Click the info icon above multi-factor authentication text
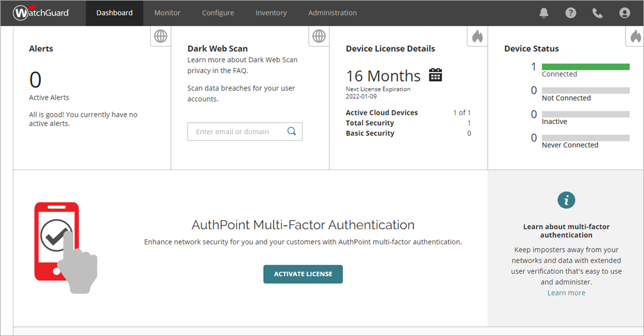Image resolution: width=644 pixels, height=336 pixels. pos(566,200)
